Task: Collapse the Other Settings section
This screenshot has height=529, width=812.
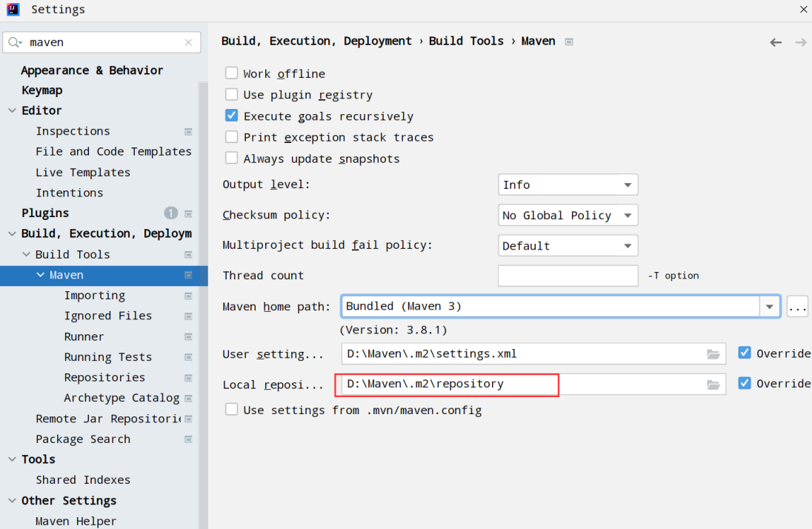Action: click(x=13, y=501)
